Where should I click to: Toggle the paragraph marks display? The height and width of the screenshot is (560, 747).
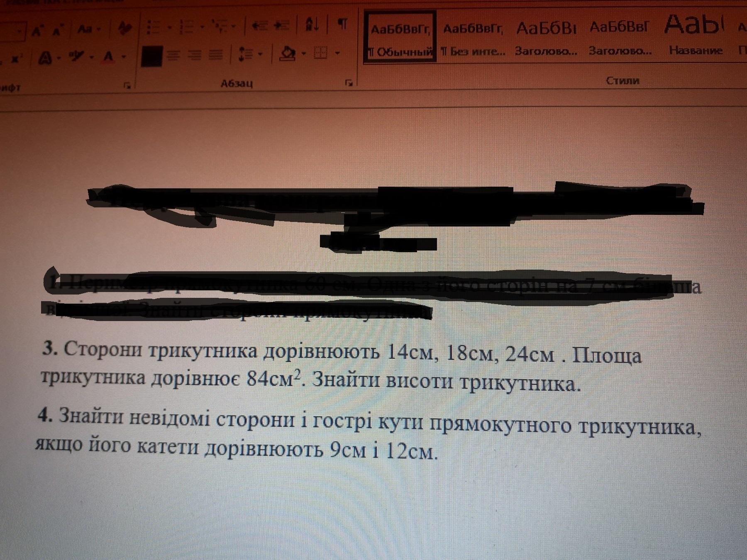coord(342,24)
